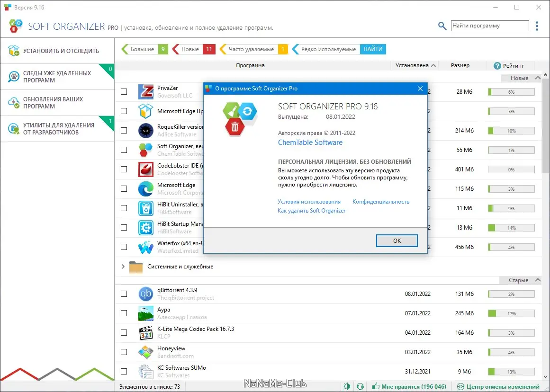550x392 pixels.
Task: Click the Microsoft Edge Update icon
Action: (145, 111)
